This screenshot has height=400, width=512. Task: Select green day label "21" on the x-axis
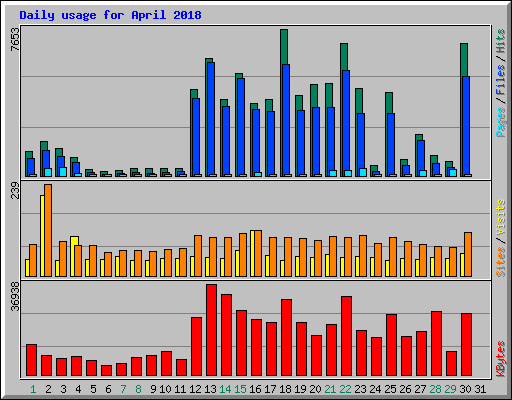coord(330,389)
